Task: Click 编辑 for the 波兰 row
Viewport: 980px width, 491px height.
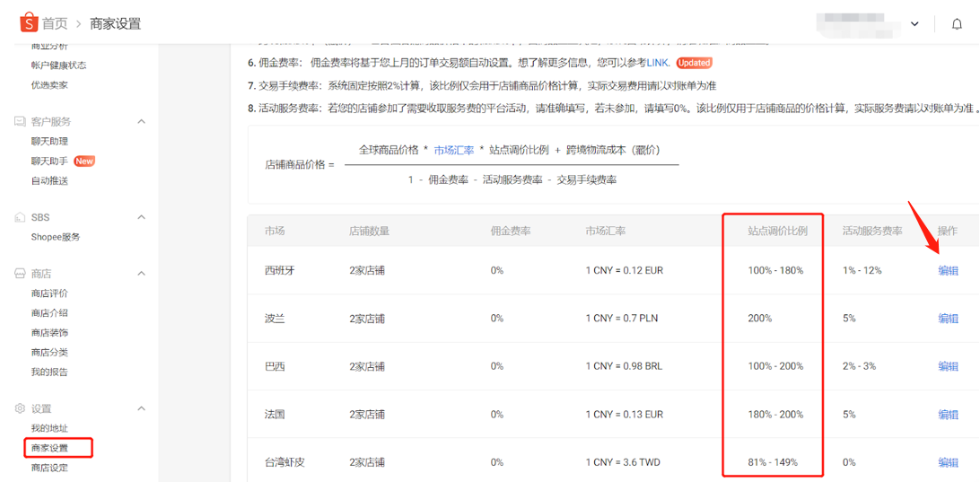Action: pyautogui.click(x=948, y=319)
